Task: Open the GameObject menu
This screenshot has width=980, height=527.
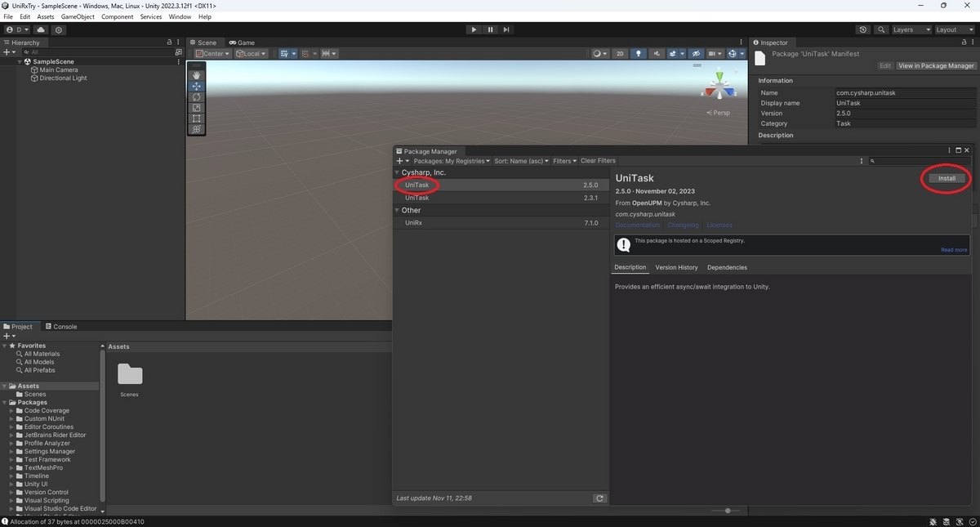Action: tap(77, 16)
